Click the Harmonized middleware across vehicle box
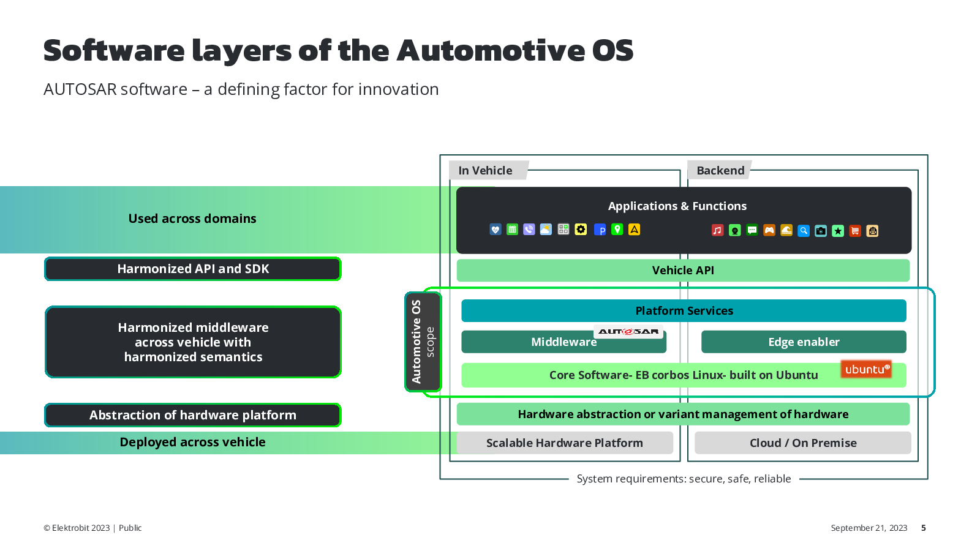 pos(193,342)
